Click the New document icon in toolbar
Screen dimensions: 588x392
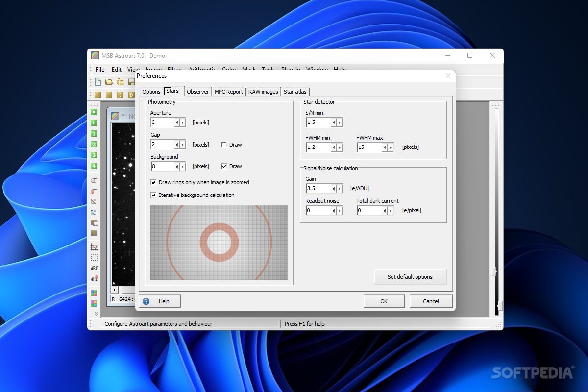[x=98, y=82]
